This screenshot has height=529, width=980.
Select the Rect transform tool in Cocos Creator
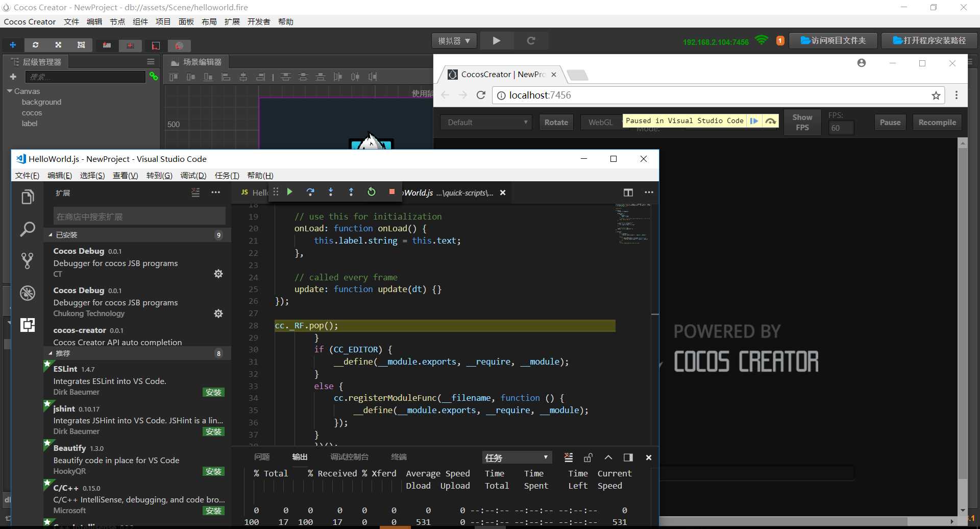[81, 45]
